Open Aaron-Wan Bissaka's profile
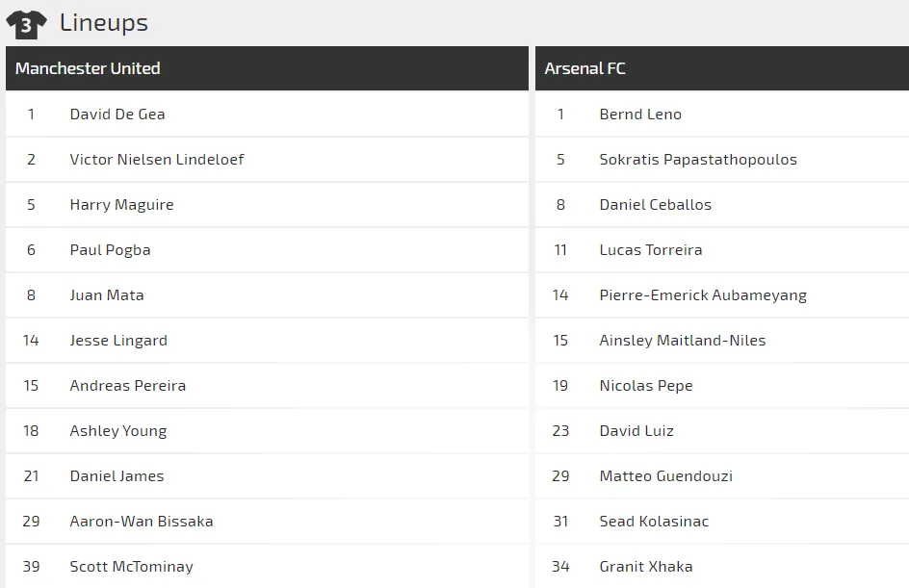909x588 pixels. click(142, 521)
